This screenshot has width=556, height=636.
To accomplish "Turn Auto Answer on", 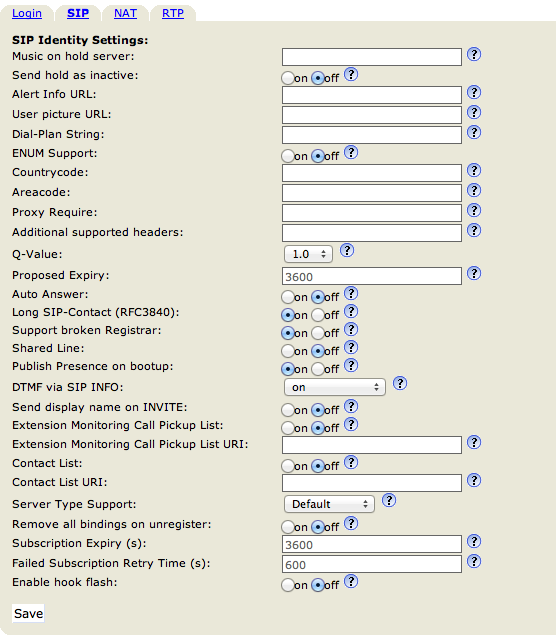I will pos(288,297).
